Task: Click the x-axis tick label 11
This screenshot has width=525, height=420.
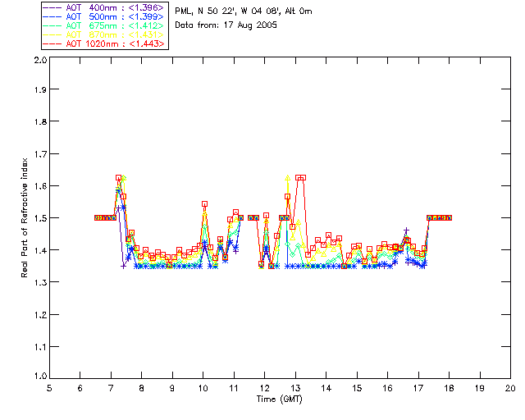Action: pos(234,388)
